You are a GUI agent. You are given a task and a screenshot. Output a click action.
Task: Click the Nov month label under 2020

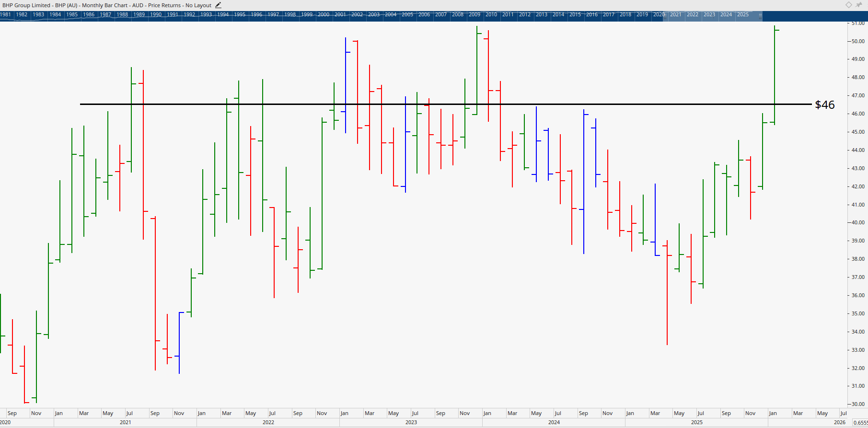coord(36,413)
